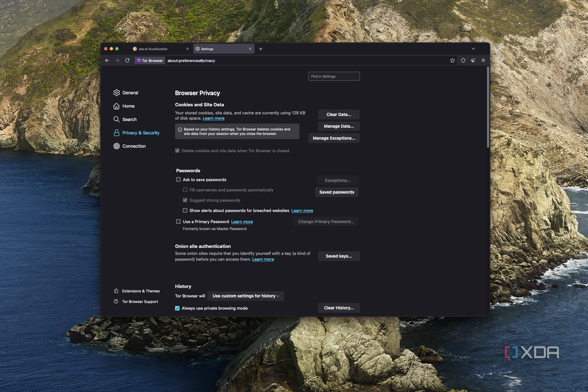Viewport: 588px width, 392px height.
Task: Open Saved keys for onion sites
Action: point(339,256)
